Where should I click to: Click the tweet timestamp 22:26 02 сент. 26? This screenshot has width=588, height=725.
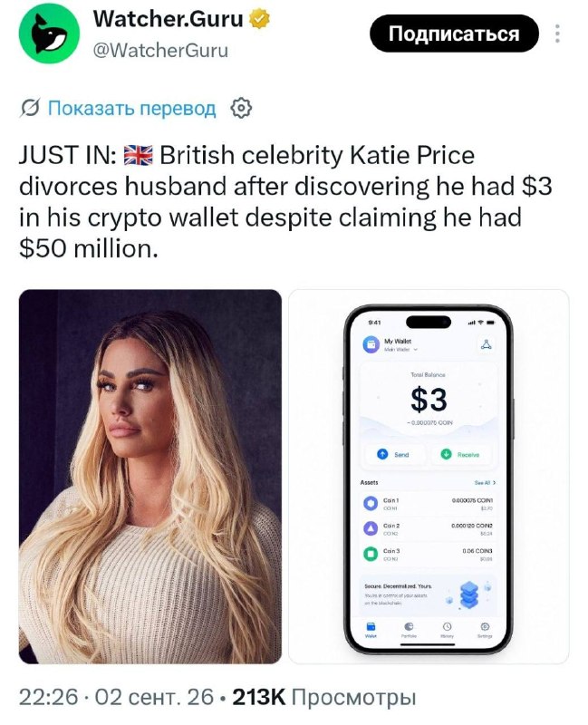click(x=117, y=697)
